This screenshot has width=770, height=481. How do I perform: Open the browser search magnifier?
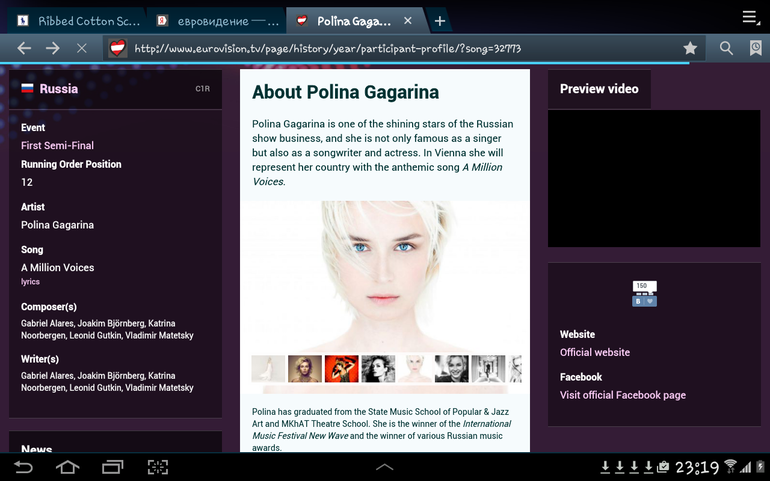(726, 48)
